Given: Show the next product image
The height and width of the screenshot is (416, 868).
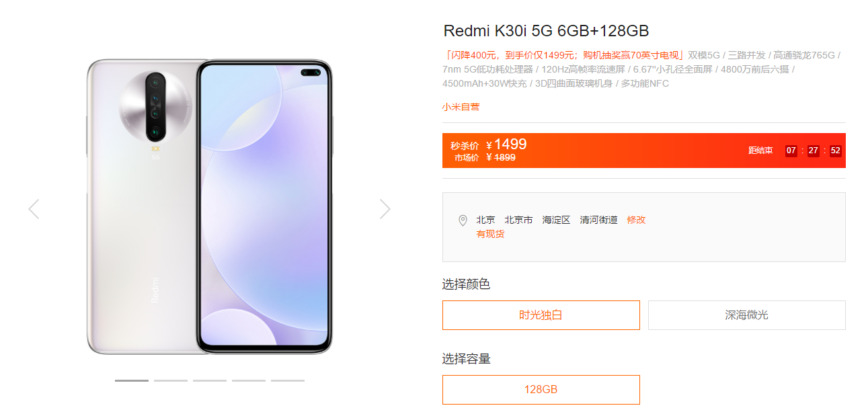Looking at the screenshot, I should [385, 209].
